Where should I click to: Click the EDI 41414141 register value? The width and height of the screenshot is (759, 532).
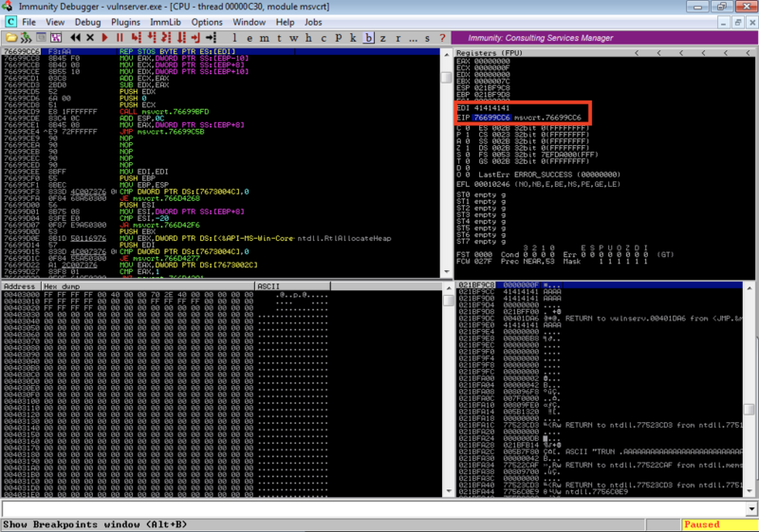point(491,108)
